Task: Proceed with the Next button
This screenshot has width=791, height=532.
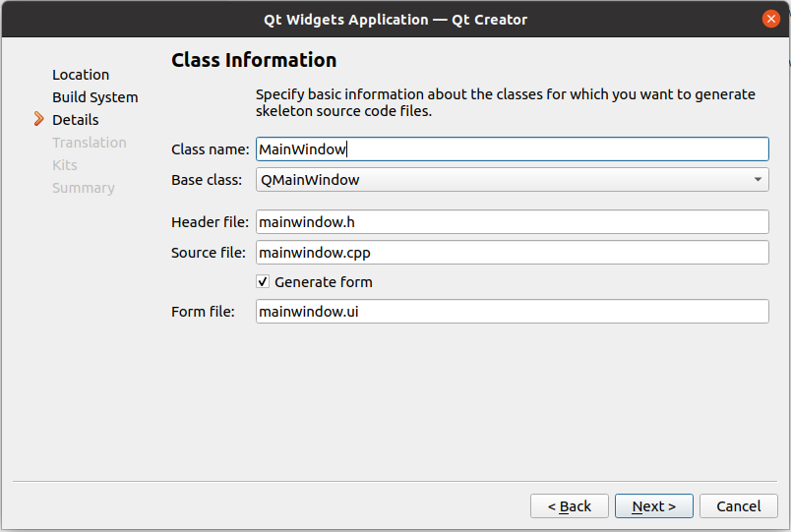Action: coord(653,506)
